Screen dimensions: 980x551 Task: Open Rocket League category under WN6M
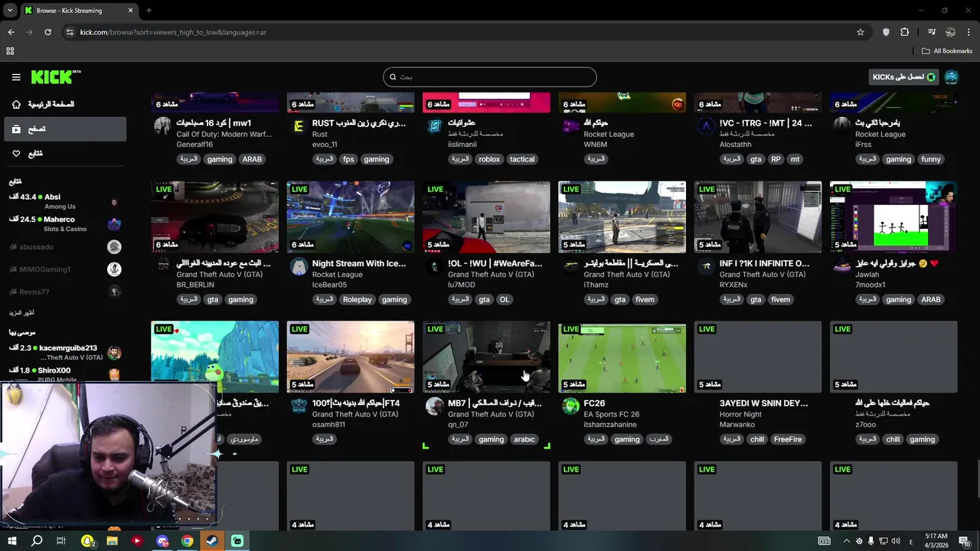(609, 134)
